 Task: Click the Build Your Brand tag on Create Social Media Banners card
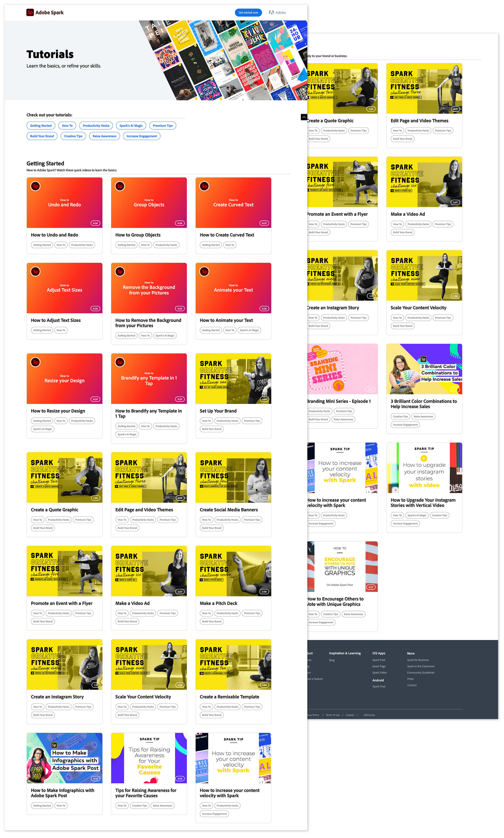[x=212, y=528]
